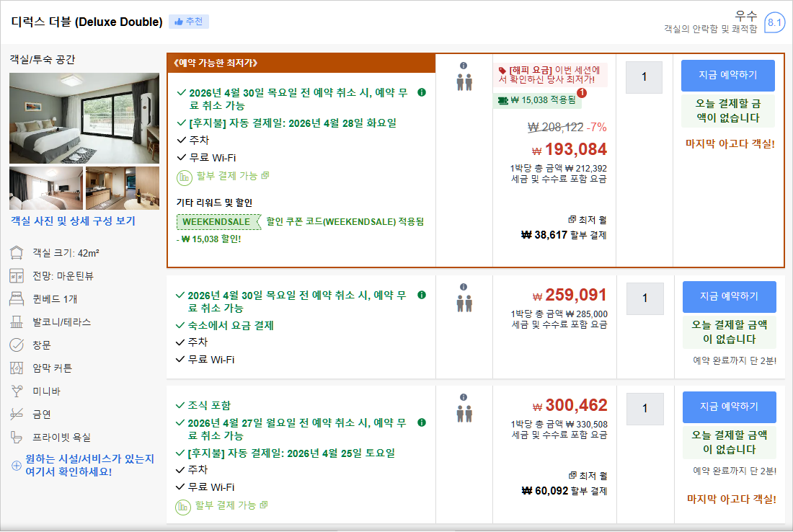793x532 pixels.
Task: Click two-guests icon in ₩259,091 row
Action: [464, 303]
